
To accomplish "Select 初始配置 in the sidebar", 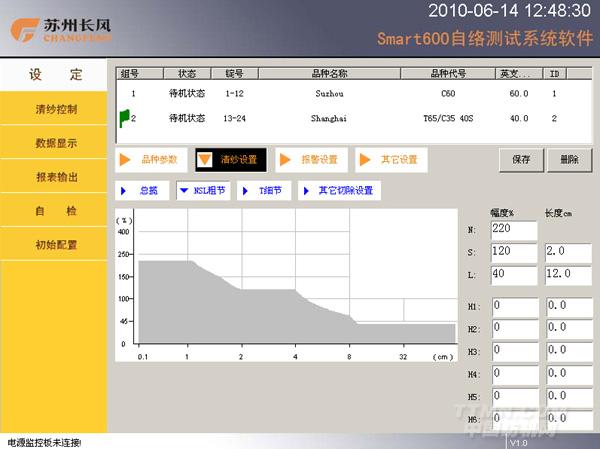I will (56, 245).
